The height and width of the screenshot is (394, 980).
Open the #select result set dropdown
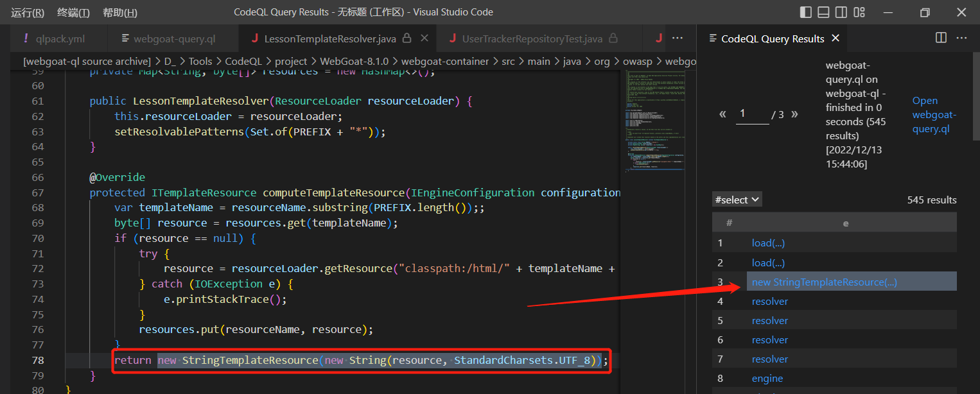[x=737, y=200]
